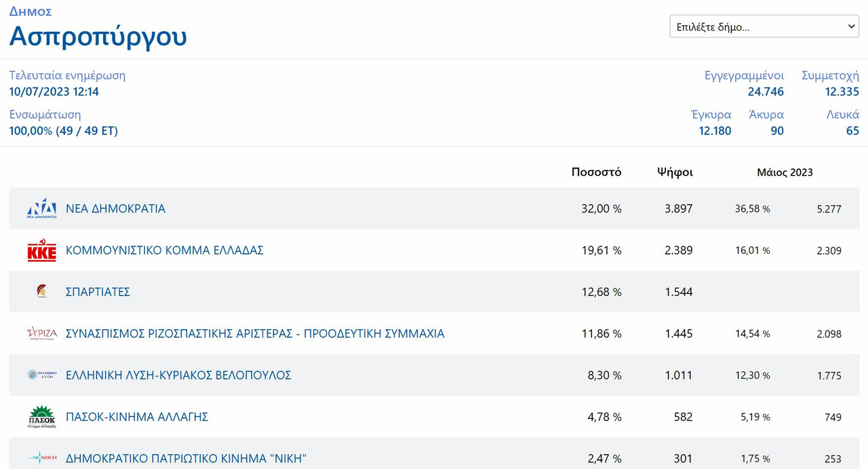Click ΠΑΣΟΚ percentage '4,78 %'
Viewport: 868px width, 469px height.
604,417
